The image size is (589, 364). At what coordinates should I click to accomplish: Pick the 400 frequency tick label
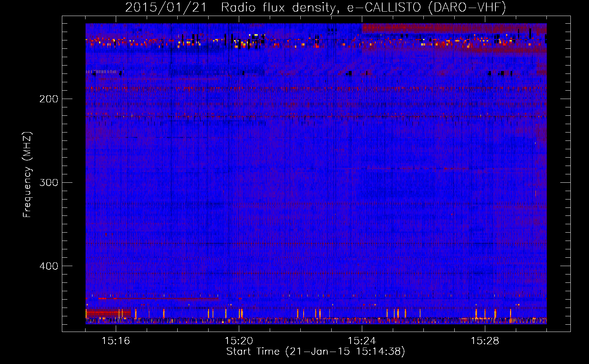[48, 266]
